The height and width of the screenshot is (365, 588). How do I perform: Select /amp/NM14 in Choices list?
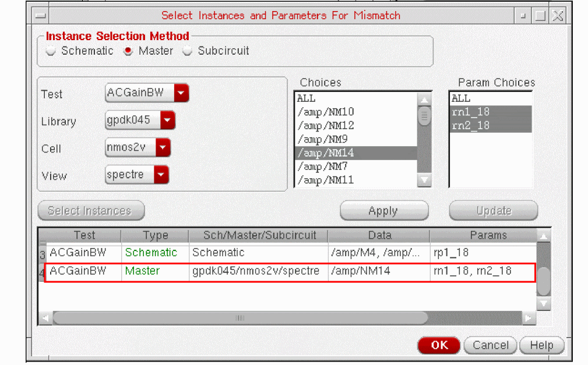tap(356, 153)
